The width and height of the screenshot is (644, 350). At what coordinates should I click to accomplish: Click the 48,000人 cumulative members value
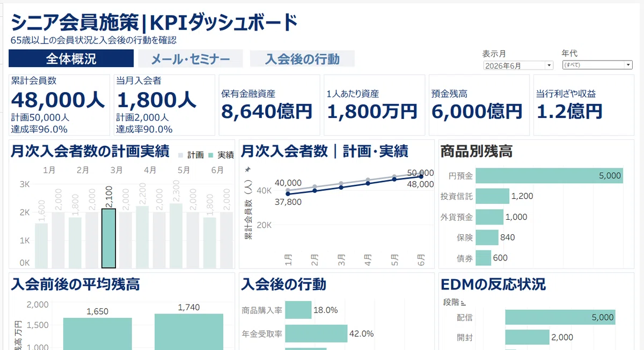58,100
